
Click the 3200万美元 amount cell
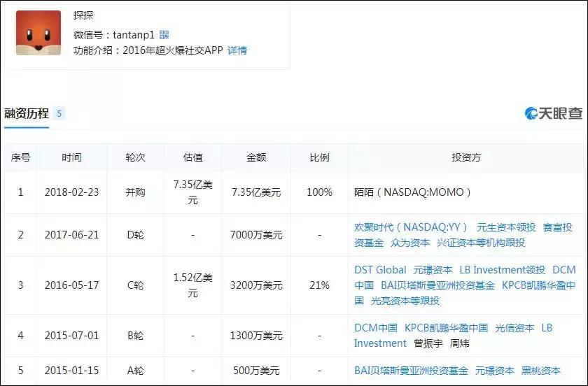point(256,285)
